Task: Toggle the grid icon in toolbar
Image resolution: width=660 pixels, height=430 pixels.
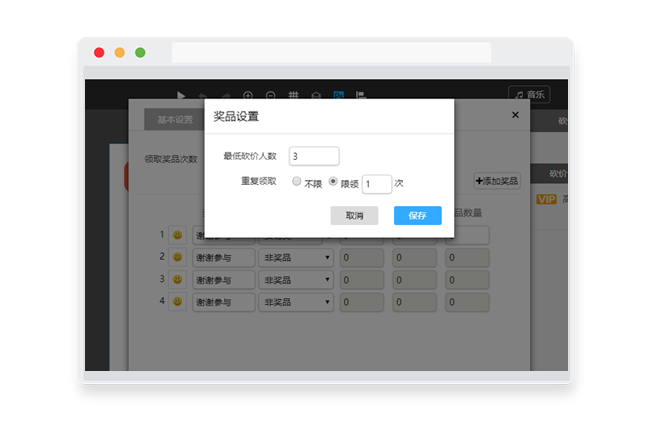Action: (x=293, y=96)
